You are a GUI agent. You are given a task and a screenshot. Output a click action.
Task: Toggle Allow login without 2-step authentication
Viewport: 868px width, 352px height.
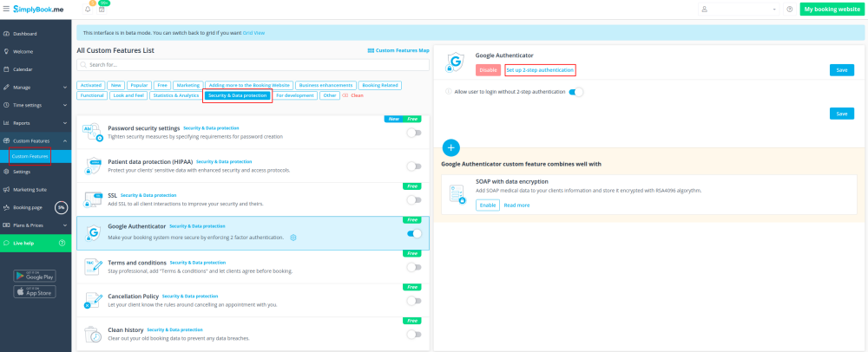point(575,91)
